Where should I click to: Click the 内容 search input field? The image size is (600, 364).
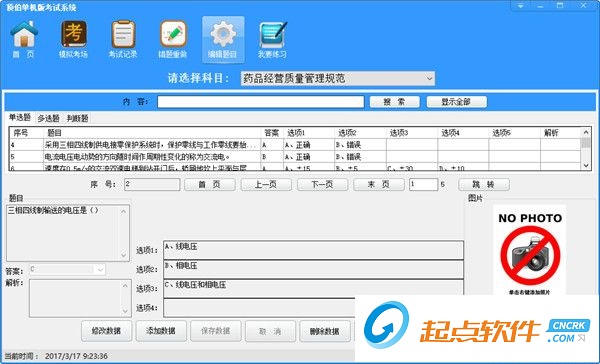(x=261, y=102)
